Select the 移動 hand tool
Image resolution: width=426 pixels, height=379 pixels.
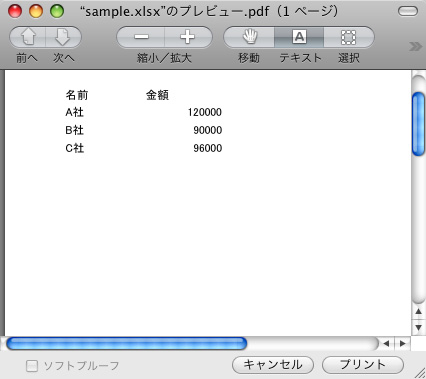249,37
